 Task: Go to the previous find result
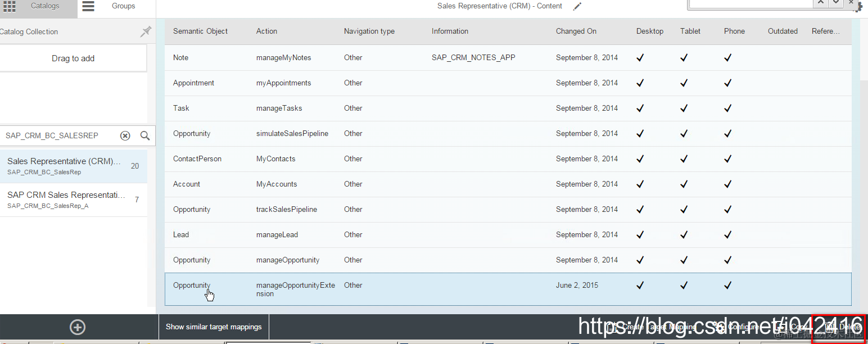pyautogui.click(x=821, y=3)
